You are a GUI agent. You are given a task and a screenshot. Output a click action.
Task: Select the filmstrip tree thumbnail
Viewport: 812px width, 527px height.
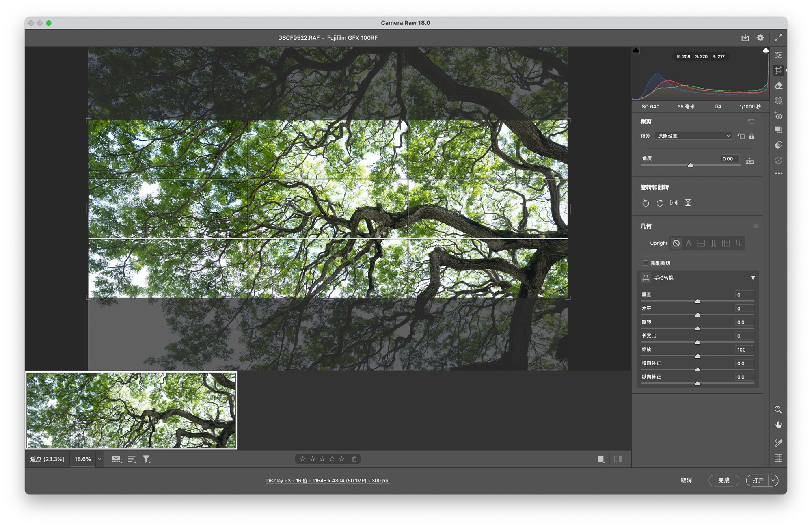[x=131, y=410]
